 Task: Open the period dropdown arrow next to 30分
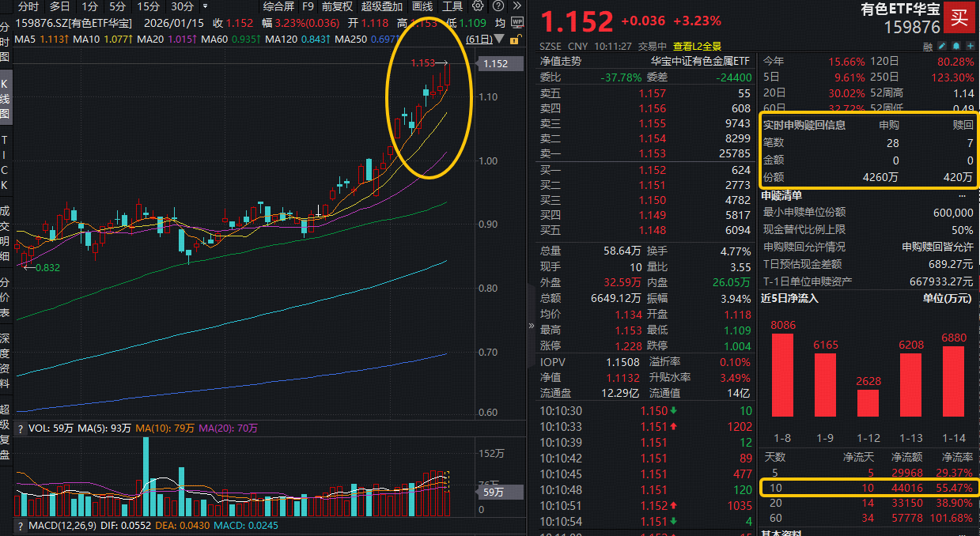tap(204, 6)
